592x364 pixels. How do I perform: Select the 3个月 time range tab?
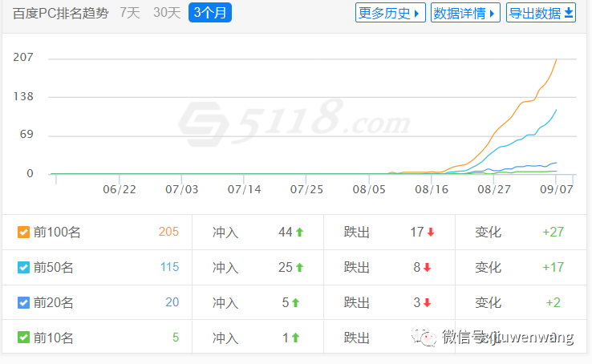click(210, 13)
